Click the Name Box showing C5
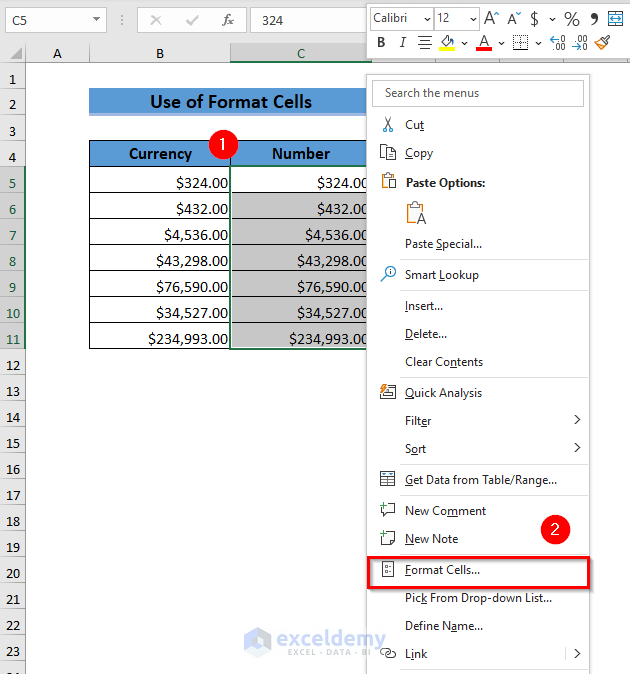The width and height of the screenshot is (630, 674). [56, 20]
